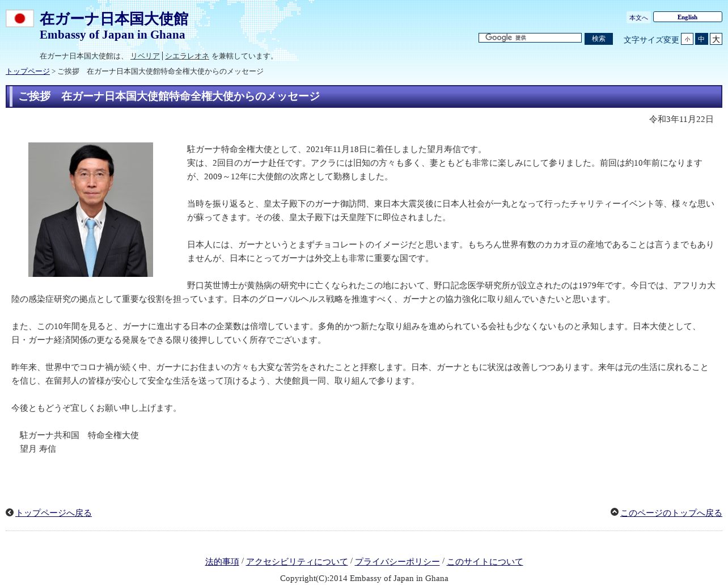Open the プライバシーポリシー footer link

pos(397,562)
